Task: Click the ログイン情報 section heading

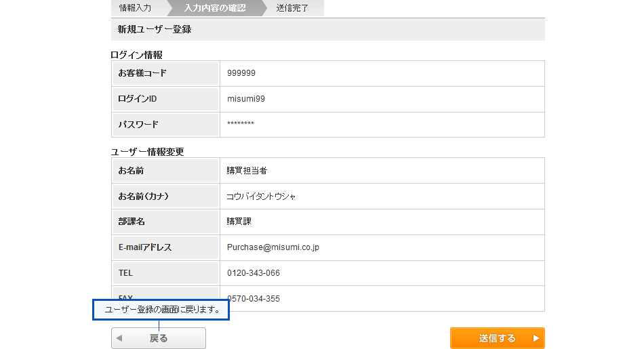Action: (136, 54)
